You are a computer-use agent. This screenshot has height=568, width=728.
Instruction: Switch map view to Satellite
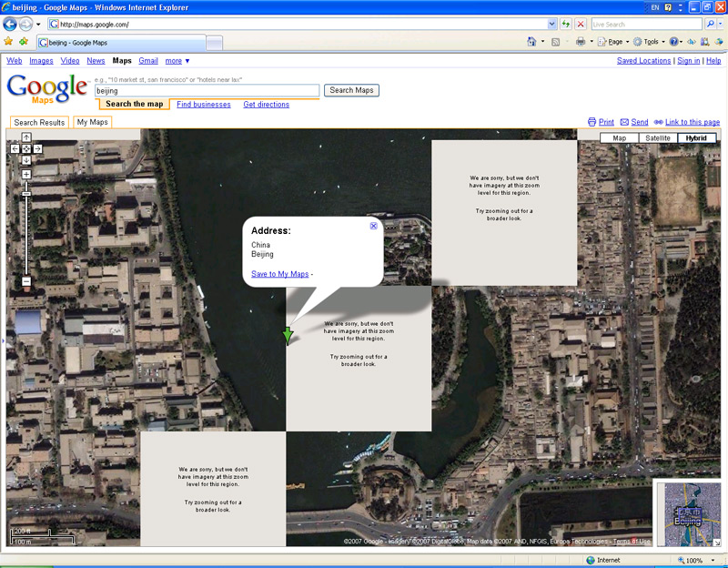point(658,138)
